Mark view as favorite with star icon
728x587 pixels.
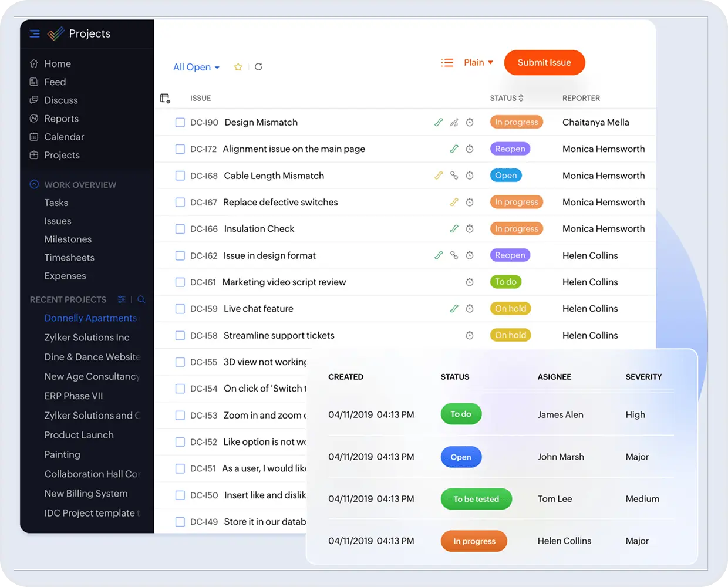238,67
